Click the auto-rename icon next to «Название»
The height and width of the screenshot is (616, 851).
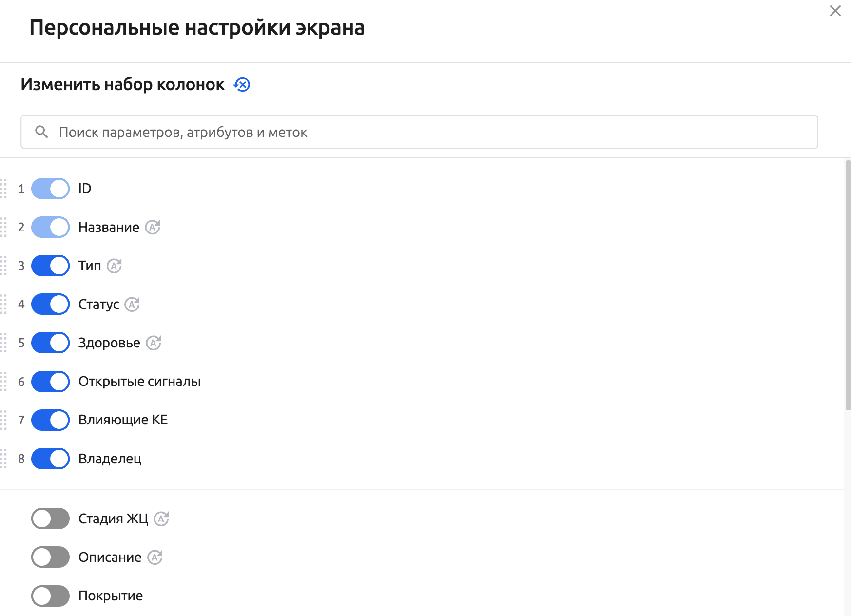[153, 227]
